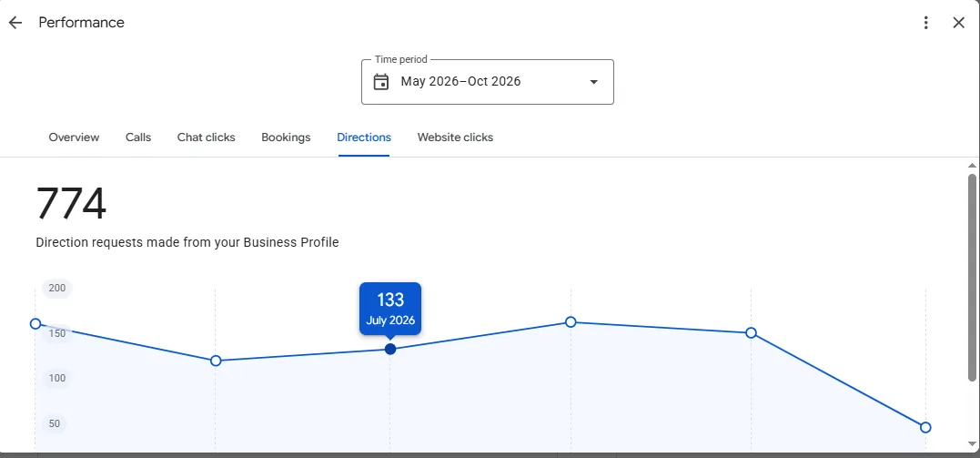The width and height of the screenshot is (980, 458).
Task: Click the vertical scrollbar thumb
Action: (x=972, y=277)
